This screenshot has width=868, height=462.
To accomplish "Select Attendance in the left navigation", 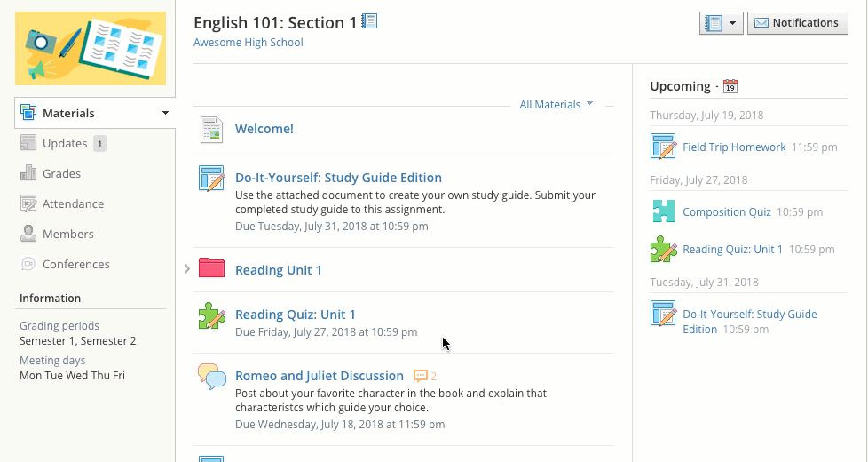I will pyautogui.click(x=73, y=203).
